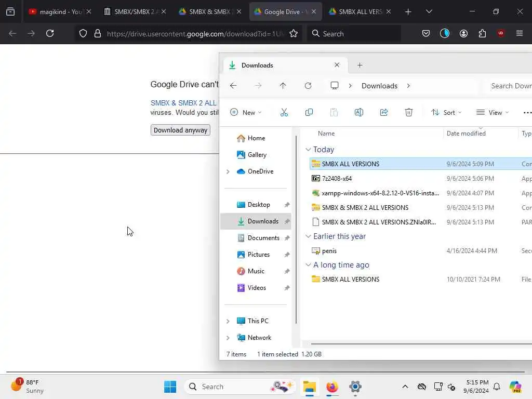Open Documents in navigation pane
Viewport: 532px width, 399px height.
pyautogui.click(x=263, y=238)
